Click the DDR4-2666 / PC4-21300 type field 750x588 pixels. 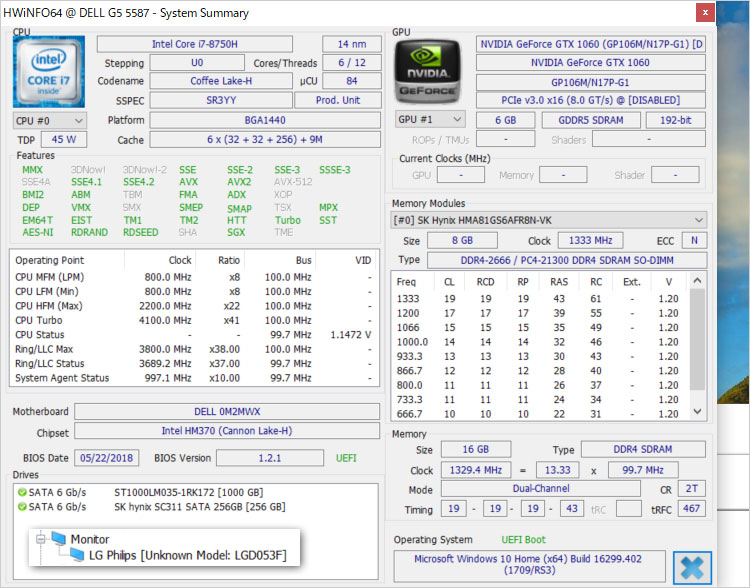coord(567,261)
